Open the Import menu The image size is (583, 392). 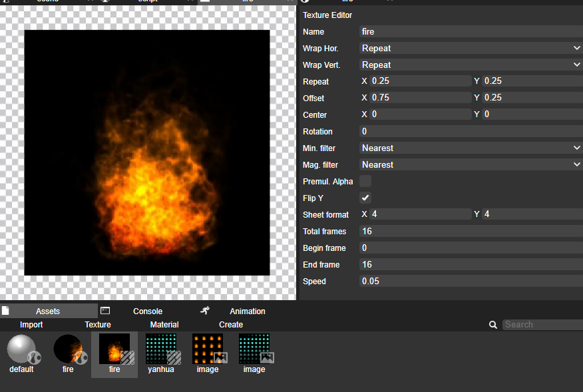point(31,325)
